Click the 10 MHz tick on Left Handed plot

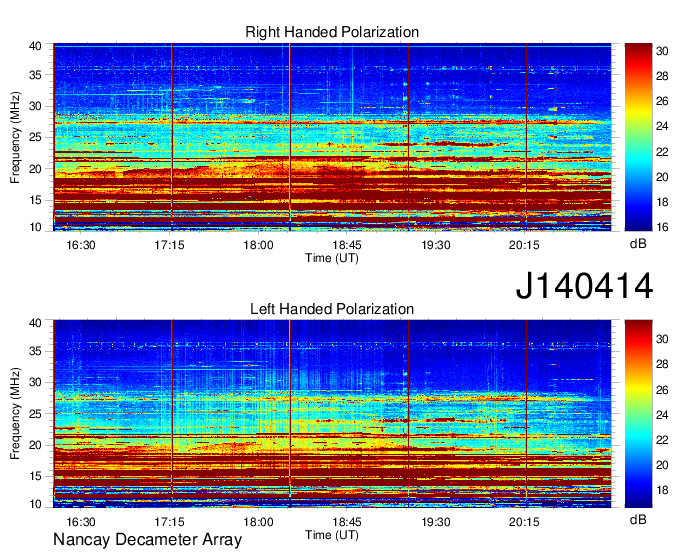click(x=35, y=504)
